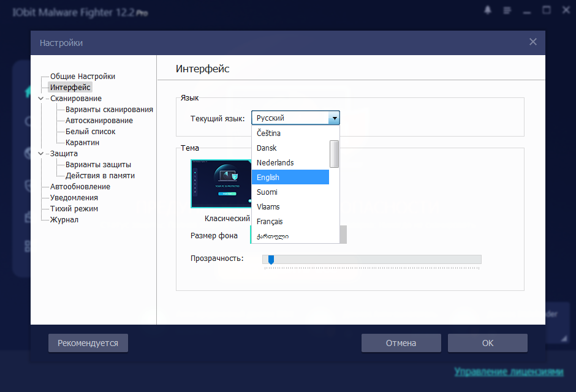The image size is (576, 392).
Task: Open Действия в памяти settings
Action: click(100, 175)
